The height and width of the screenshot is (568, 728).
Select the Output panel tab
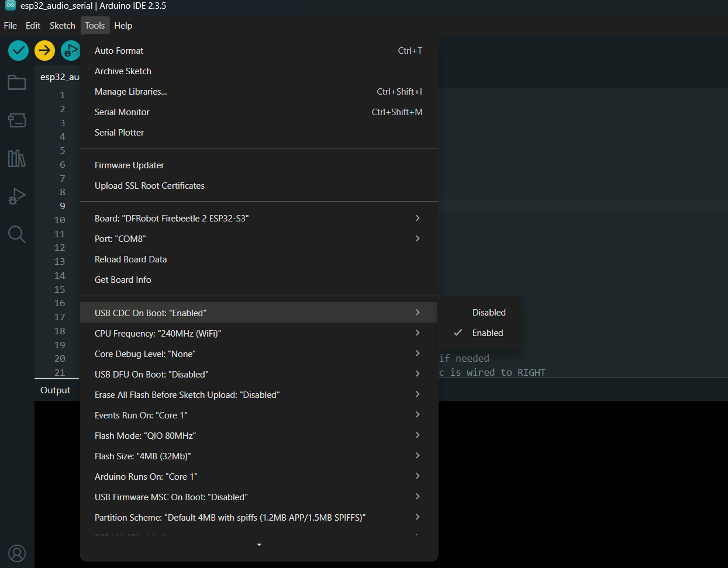click(x=55, y=390)
